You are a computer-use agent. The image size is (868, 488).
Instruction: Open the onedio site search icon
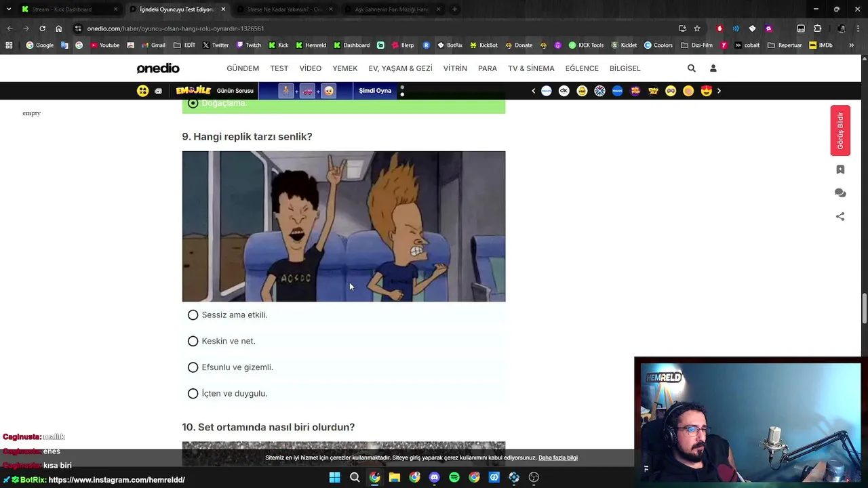(691, 68)
